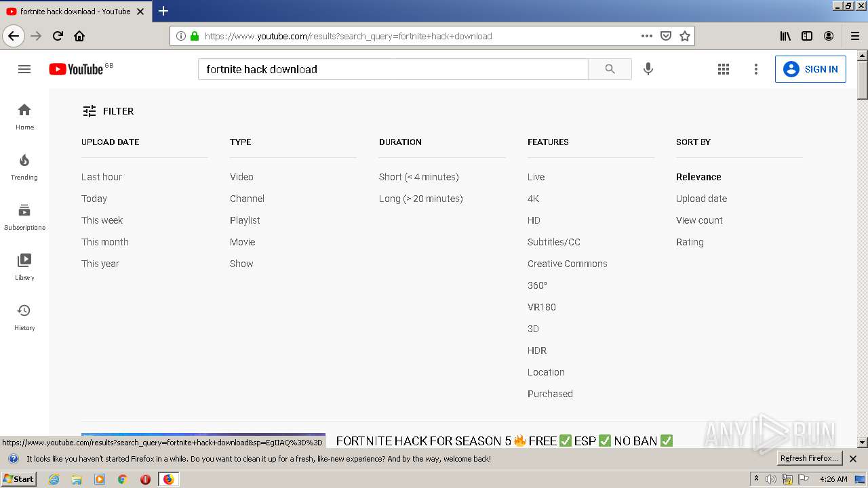The width and height of the screenshot is (868, 488).
Task: Collapse the FILTER panel toggle
Action: tap(108, 111)
